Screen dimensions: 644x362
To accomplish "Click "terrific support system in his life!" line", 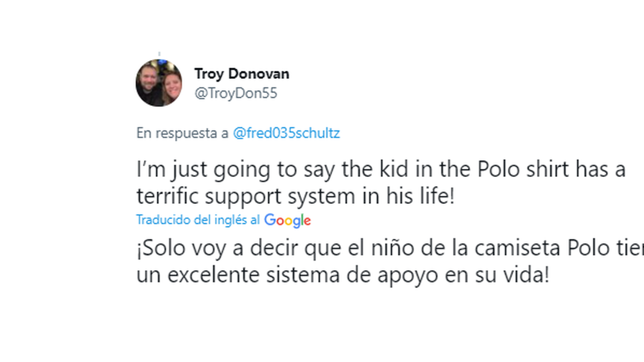I will click(295, 197).
